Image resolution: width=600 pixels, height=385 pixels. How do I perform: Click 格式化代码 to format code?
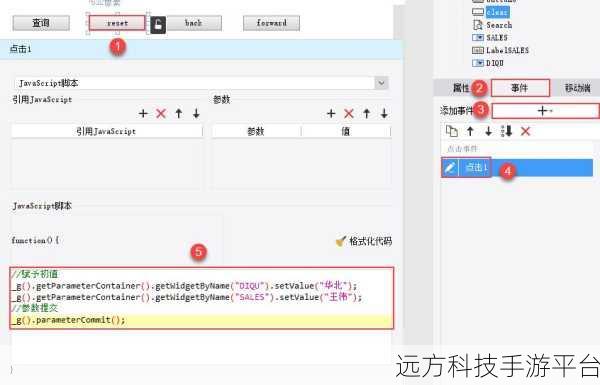pos(364,241)
